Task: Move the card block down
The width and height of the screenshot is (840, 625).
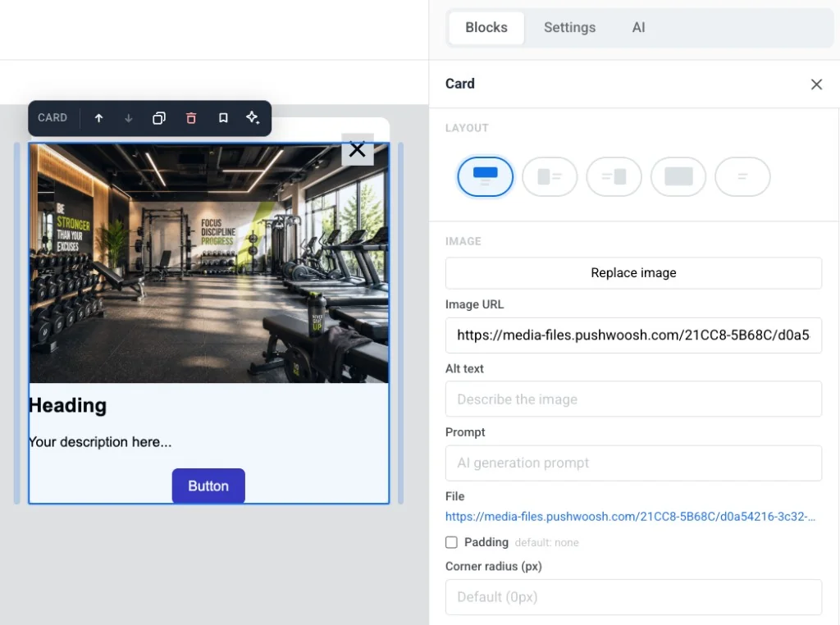Action: [129, 118]
